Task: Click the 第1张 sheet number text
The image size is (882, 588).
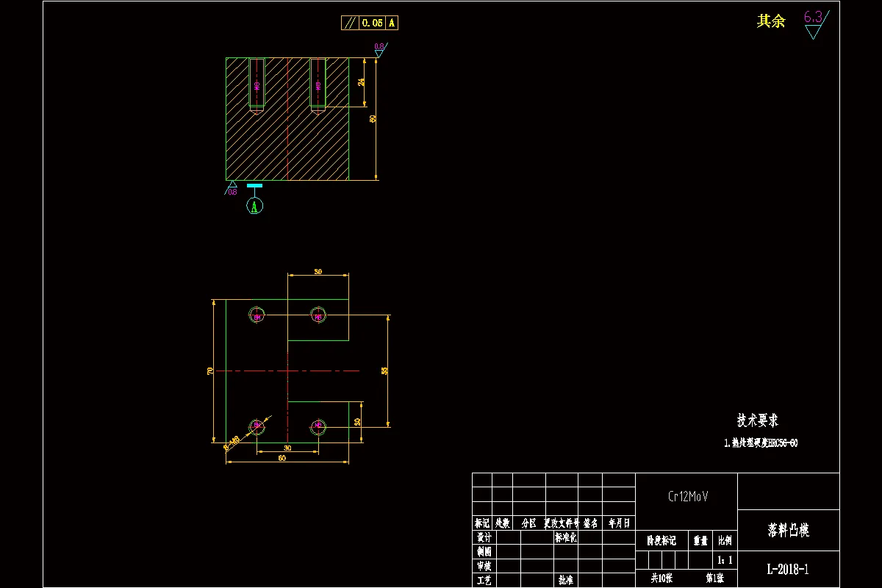Action: (714, 578)
